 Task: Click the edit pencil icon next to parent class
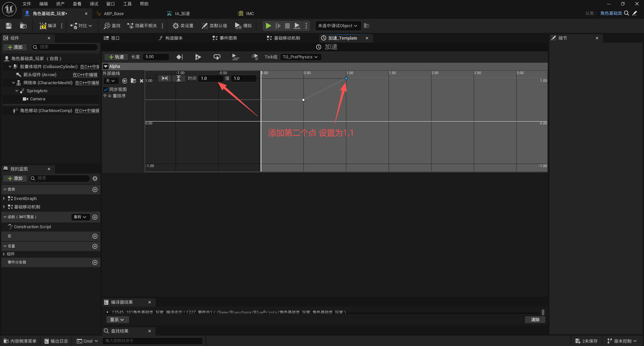pyautogui.click(x=635, y=13)
